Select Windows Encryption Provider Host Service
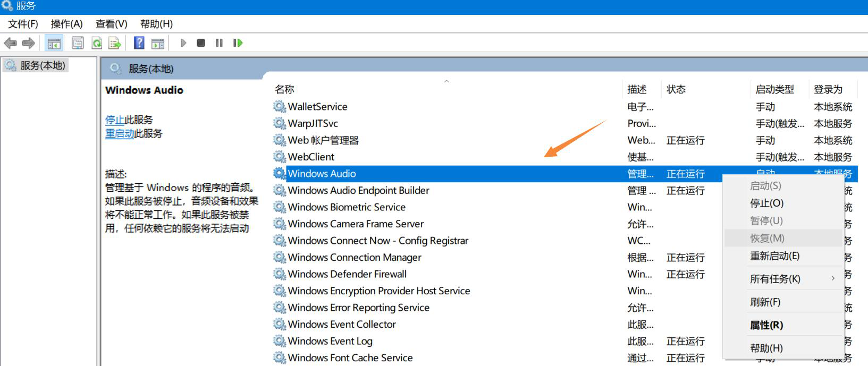Image resolution: width=868 pixels, height=366 pixels. point(379,291)
